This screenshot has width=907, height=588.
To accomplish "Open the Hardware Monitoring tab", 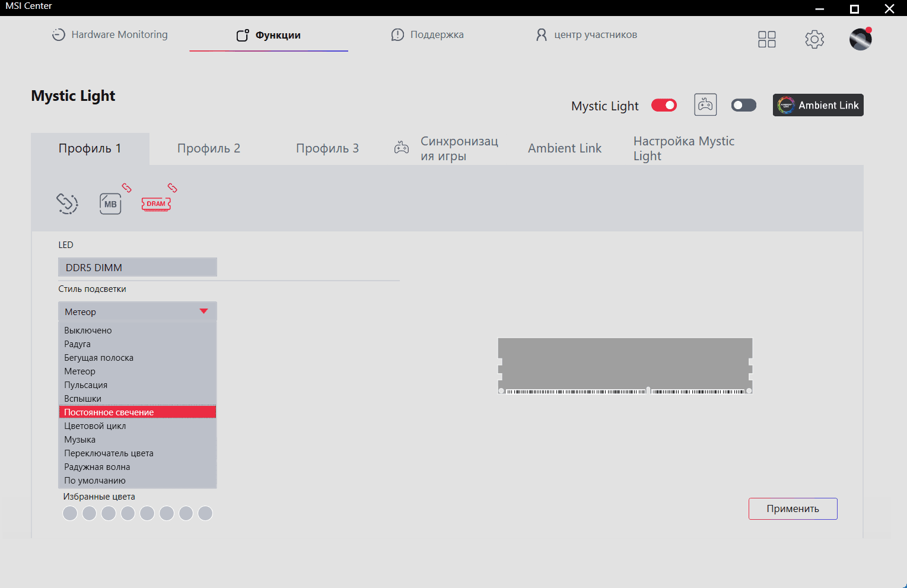I will pyautogui.click(x=110, y=34).
